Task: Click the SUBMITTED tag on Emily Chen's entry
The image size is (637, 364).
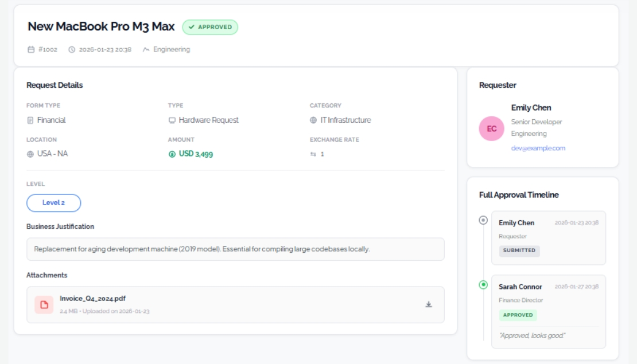Action: coord(519,251)
